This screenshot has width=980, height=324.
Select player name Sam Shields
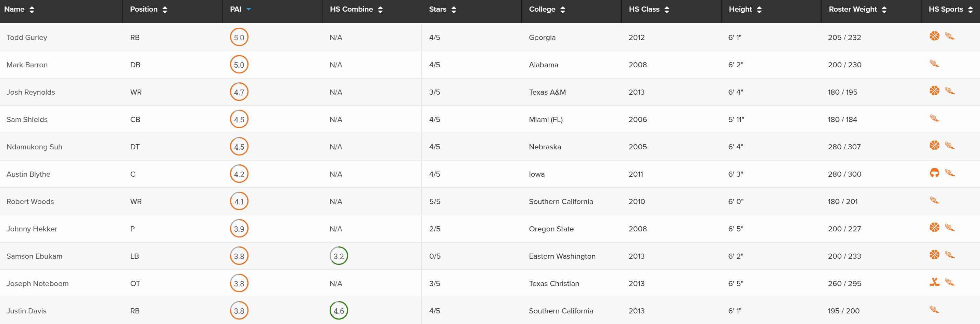pos(27,120)
